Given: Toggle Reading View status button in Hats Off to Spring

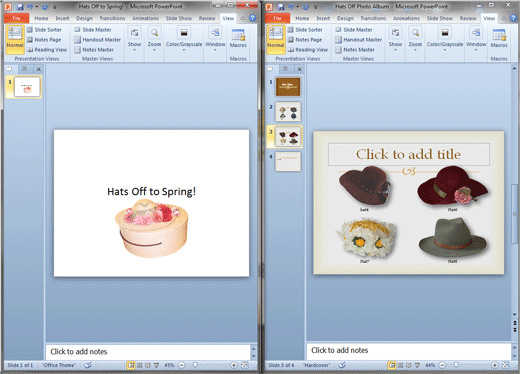Looking at the screenshot, I should click(x=148, y=365).
